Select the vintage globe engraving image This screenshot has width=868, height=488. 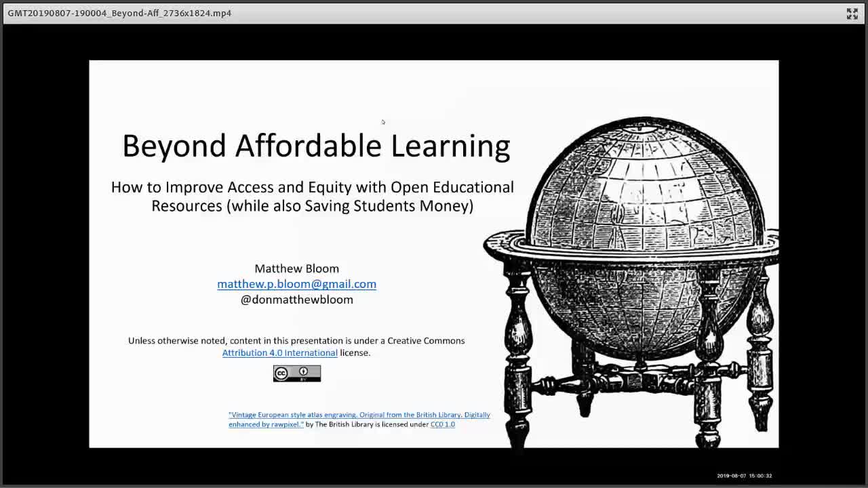click(x=631, y=282)
